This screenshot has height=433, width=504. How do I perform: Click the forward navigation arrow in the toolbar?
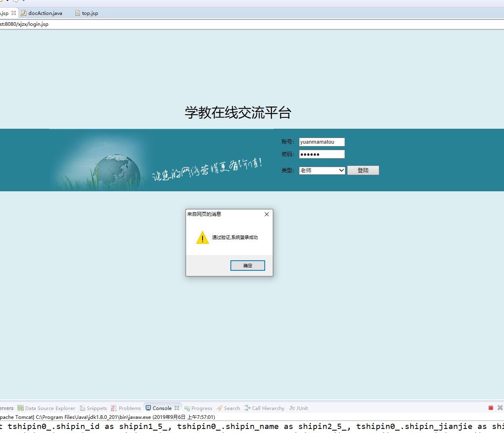tap(15, 2)
